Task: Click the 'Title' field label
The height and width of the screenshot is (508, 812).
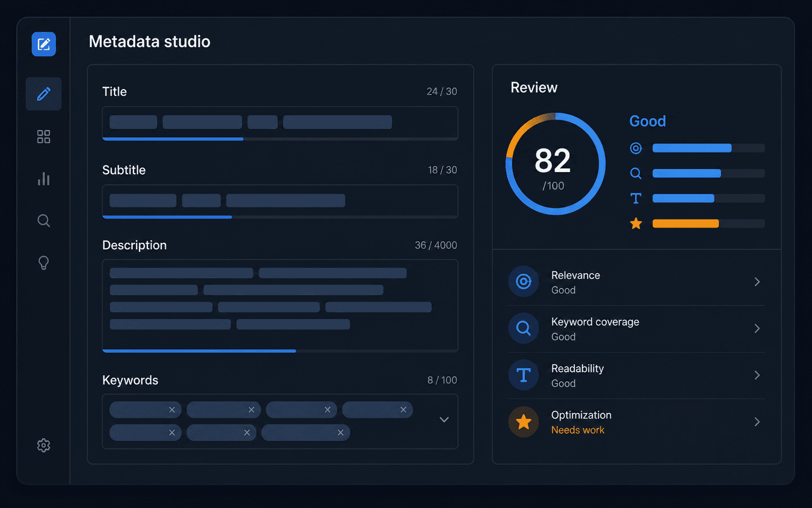Action: click(x=114, y=92)
